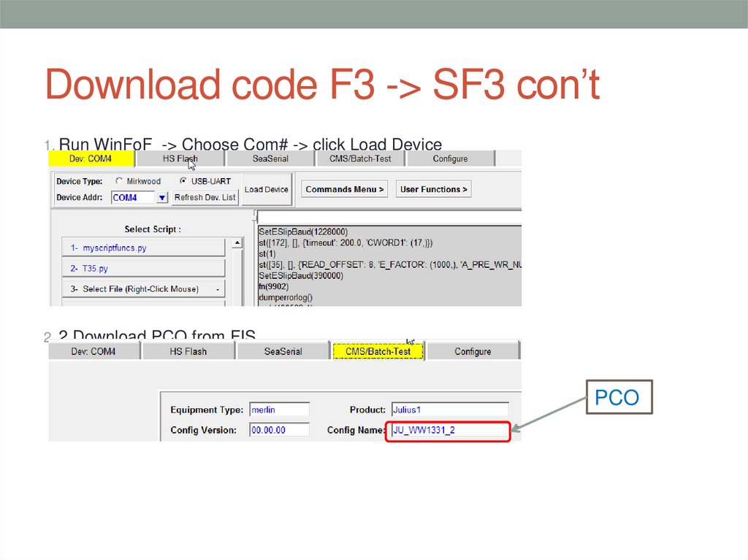Image resolution: width=748 pixels, height=560 pixels.
Task: Switch to the SeaSerial tab
Action: [270, 158]
